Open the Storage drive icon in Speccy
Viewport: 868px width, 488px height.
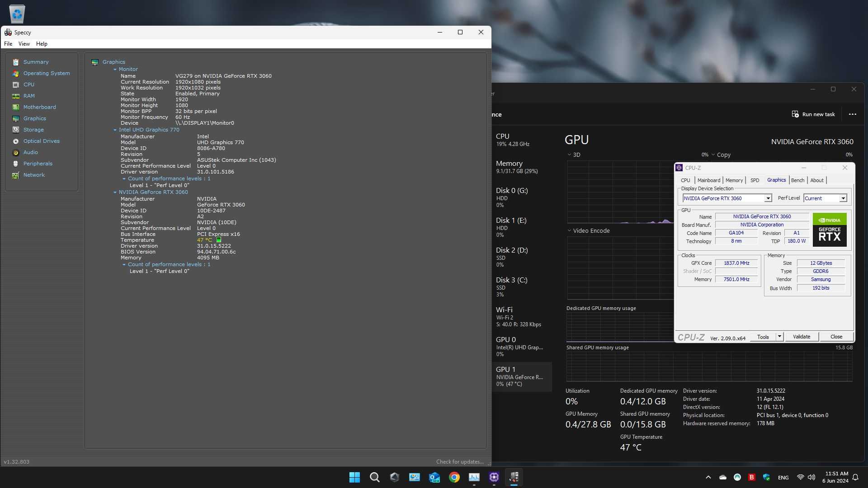tap(16, 130)
